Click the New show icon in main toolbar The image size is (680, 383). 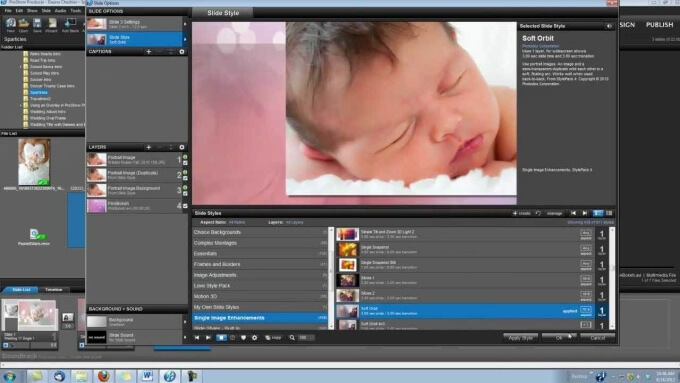click(x=10, y=25)
